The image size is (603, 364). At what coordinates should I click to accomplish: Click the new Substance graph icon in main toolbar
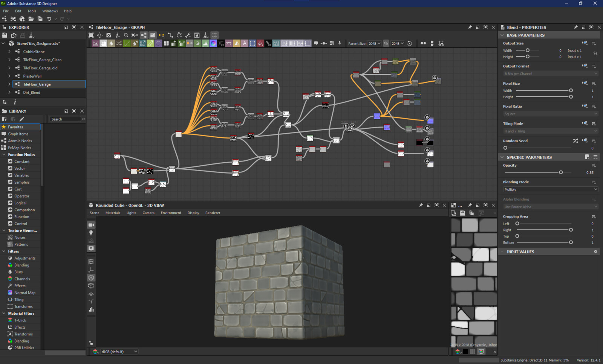point(5,19)
